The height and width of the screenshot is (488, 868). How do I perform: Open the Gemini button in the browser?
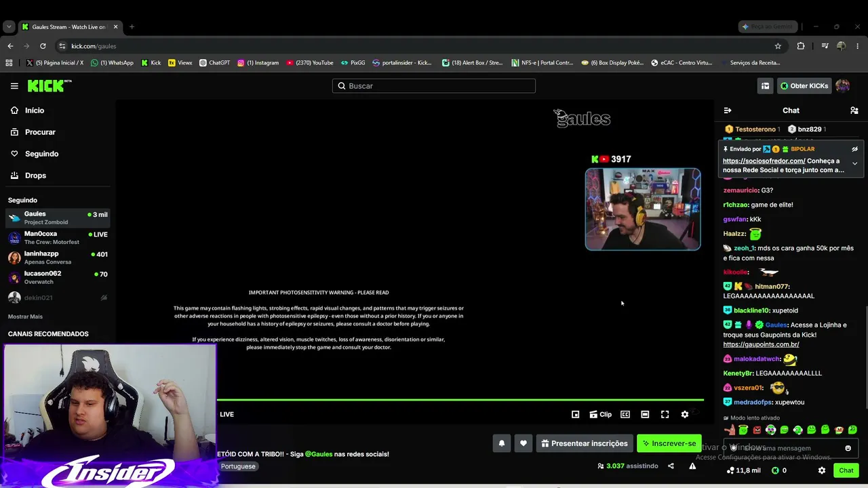[767, 26]
